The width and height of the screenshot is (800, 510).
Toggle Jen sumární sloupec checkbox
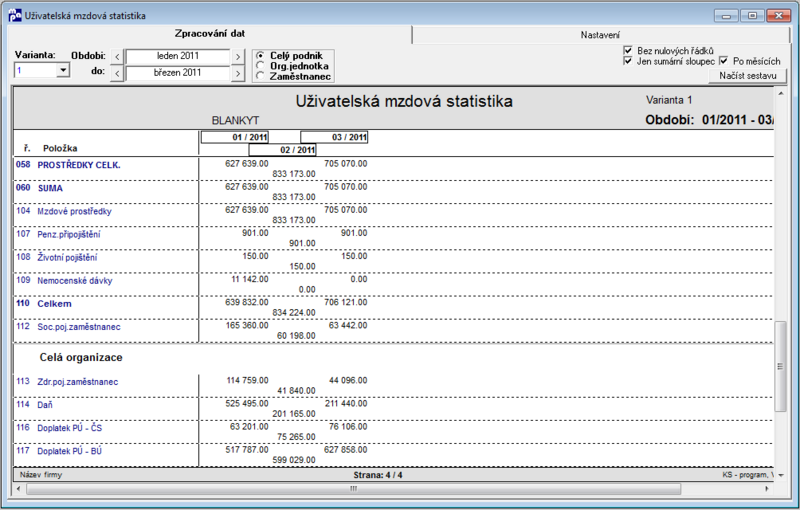click(x=628, y=61)
